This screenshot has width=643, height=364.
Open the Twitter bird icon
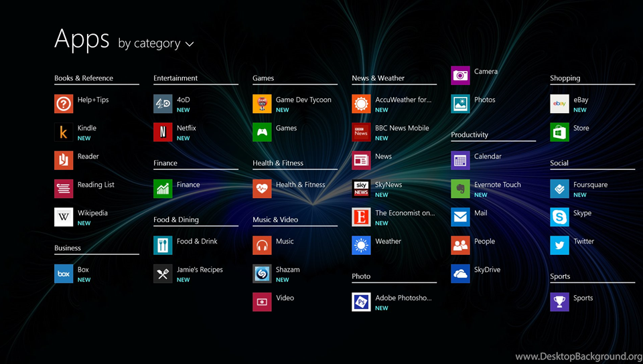[560, 246]
